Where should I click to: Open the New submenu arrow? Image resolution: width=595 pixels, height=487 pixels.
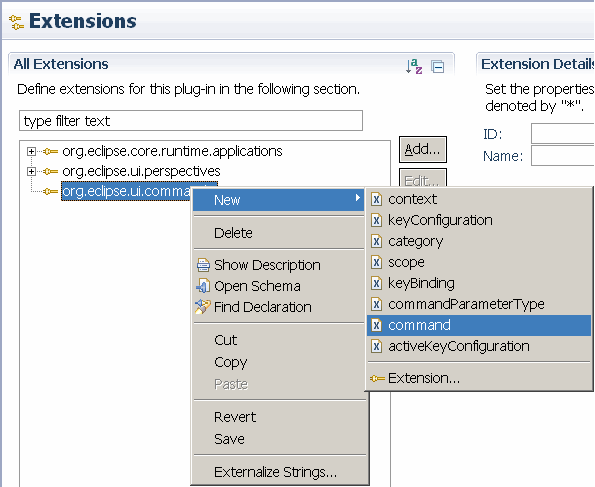click(357, 198)
